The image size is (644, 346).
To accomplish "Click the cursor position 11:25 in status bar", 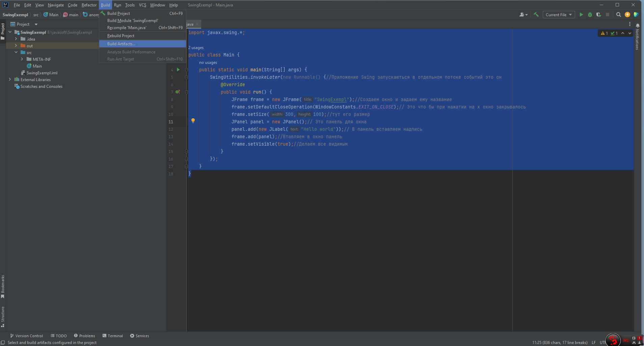I will point(560,342).
